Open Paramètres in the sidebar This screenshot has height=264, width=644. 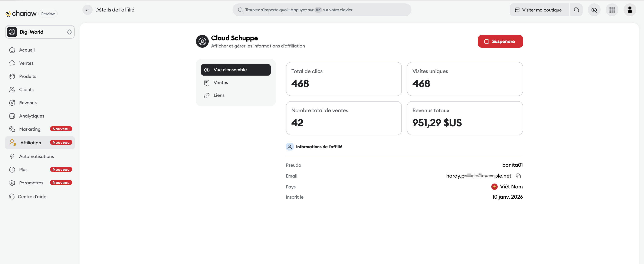(31, 183)
